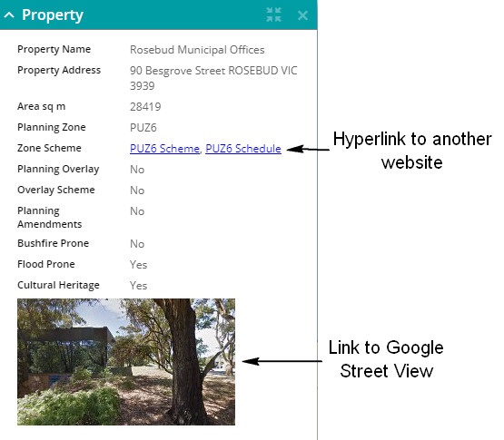Click the Link to Google Street View annotation
The image size is (504, 440).
click(x=386, y=359)
